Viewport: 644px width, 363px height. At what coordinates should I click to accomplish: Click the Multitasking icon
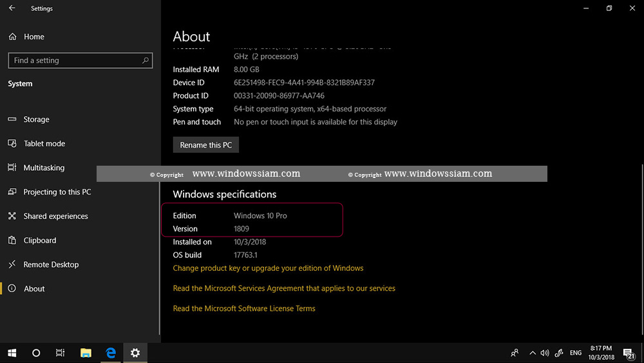[12, 168]
